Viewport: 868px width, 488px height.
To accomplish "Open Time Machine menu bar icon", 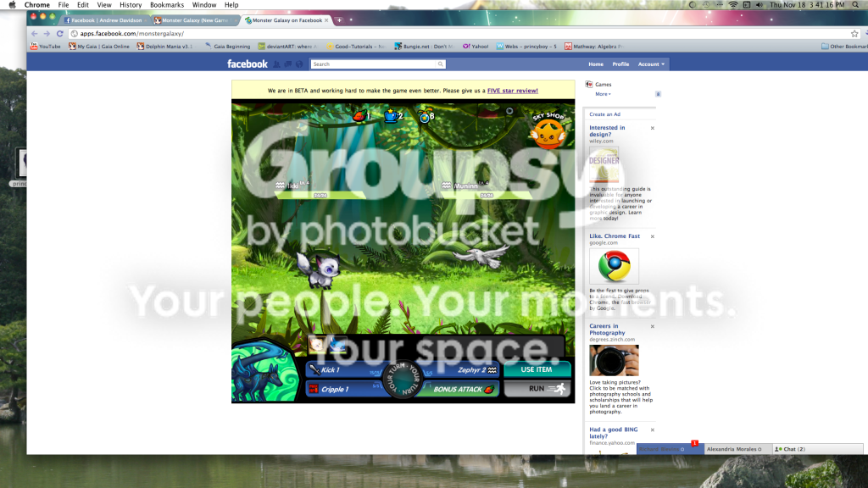I will tap(706, 4).
